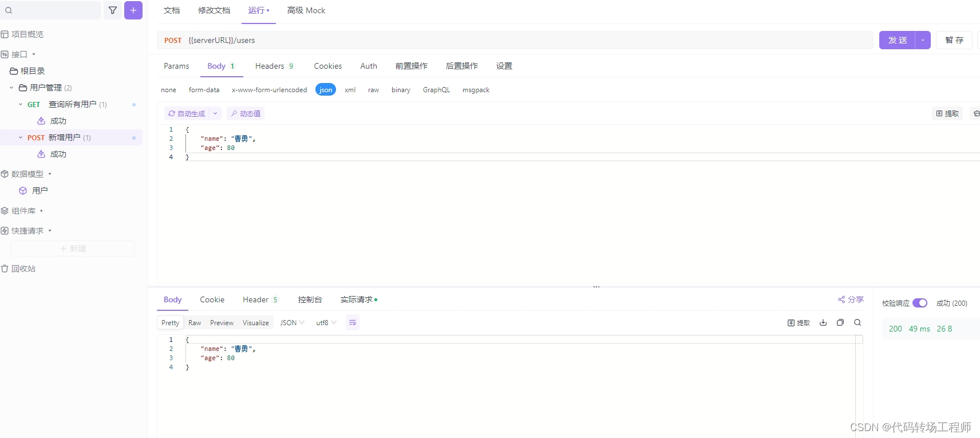The width and height of the screenshot is (980, 438).
Task: Click 分享 share link
Action: point(851,299)
